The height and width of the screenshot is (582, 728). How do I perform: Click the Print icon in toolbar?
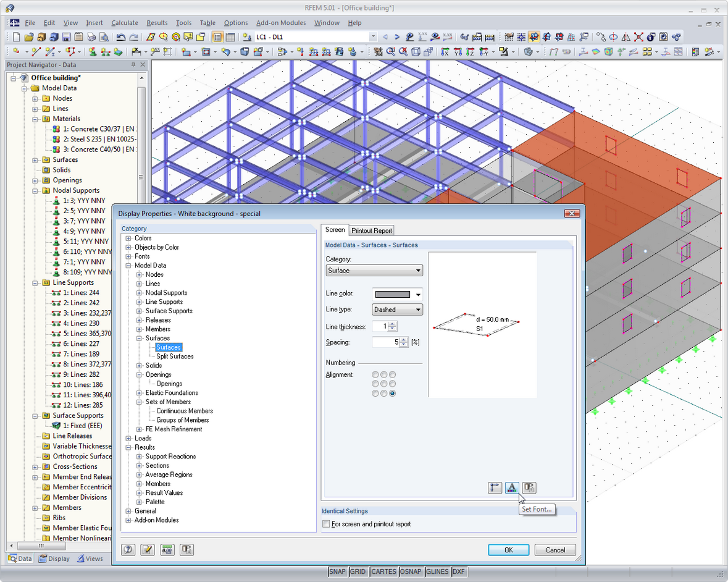point(91,36)
